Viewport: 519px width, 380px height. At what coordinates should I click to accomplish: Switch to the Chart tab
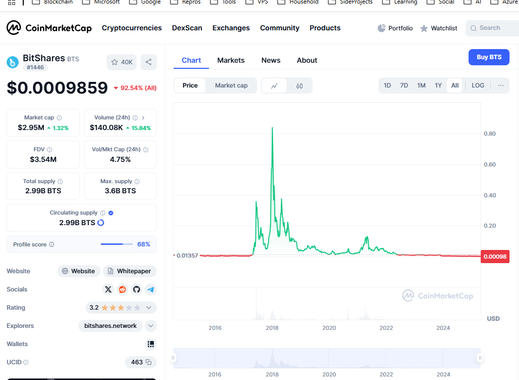tap(191, 60)
